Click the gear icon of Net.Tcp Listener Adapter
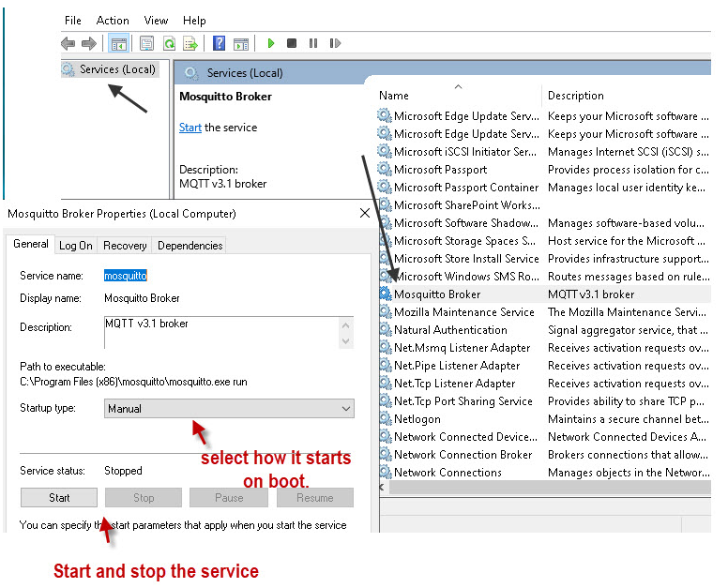The width and height of the screenshot is (728, 588). click(386, 383)
